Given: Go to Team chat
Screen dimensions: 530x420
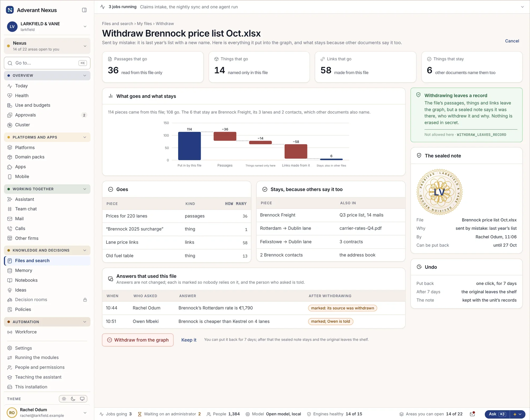Looking at the screenshot, I should tap(47, 209).
